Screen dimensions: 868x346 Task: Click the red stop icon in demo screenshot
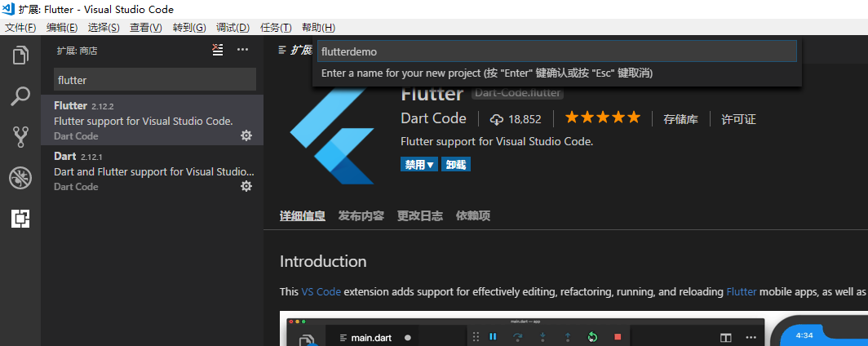[618, 336]
